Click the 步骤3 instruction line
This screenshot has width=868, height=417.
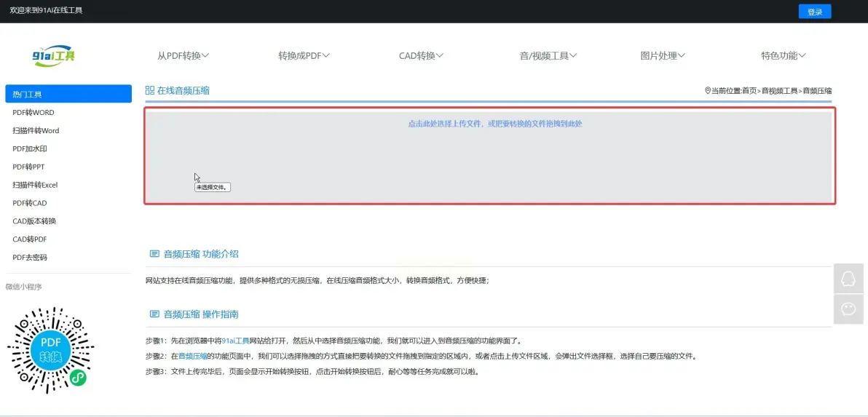point(312,372)
